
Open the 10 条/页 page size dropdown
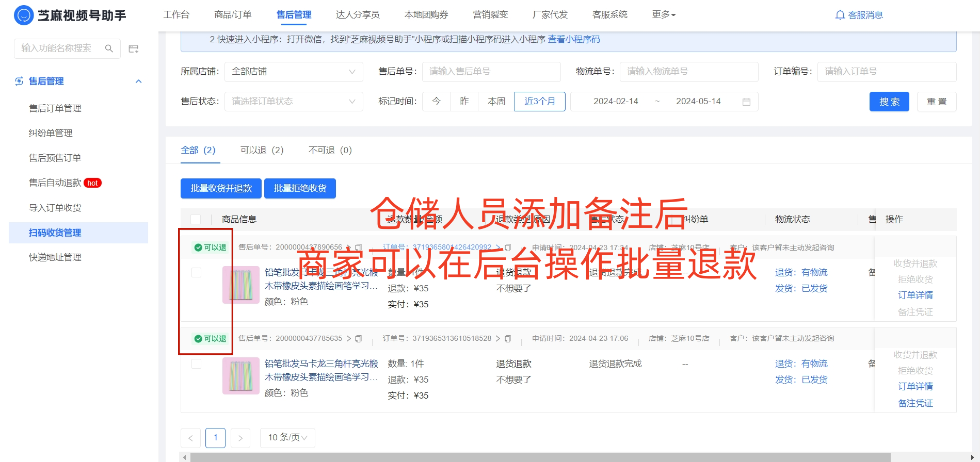pos(287,438)
